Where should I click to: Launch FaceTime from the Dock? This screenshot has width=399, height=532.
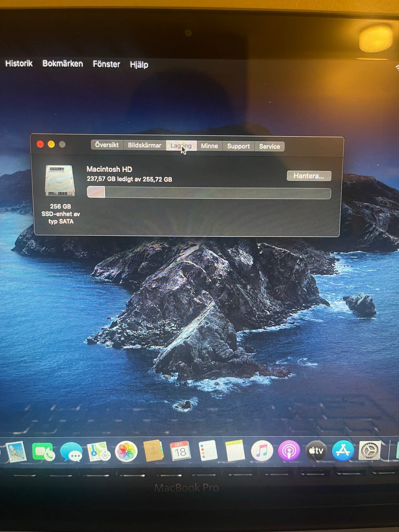pos(43,452)
